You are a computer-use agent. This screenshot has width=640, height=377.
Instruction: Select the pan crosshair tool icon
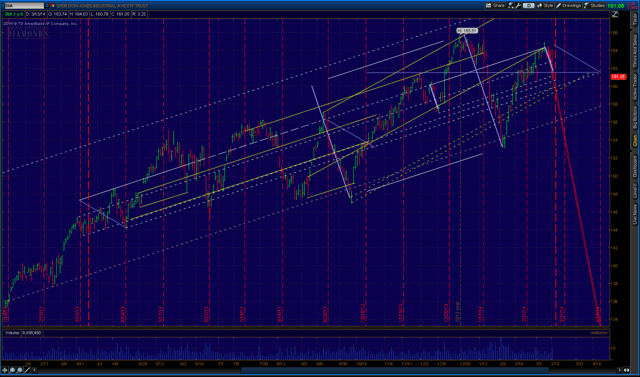5,370
